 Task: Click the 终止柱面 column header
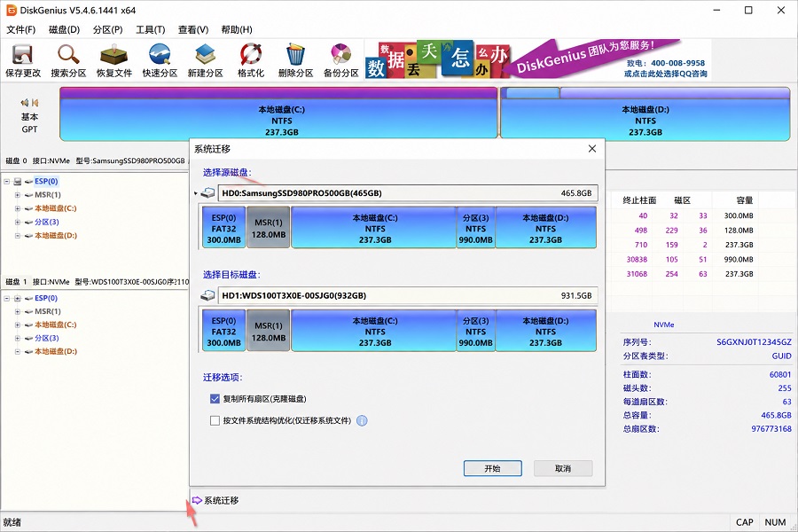(639, 200)
